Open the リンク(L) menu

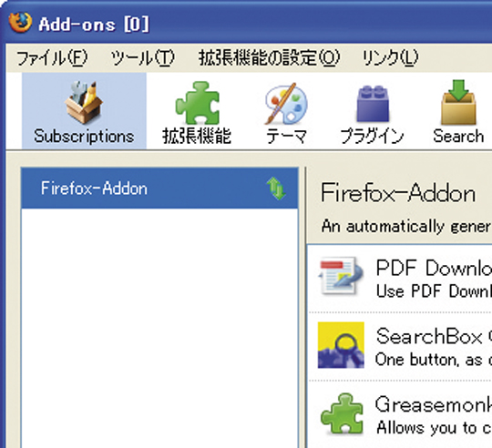pos(390,58)
